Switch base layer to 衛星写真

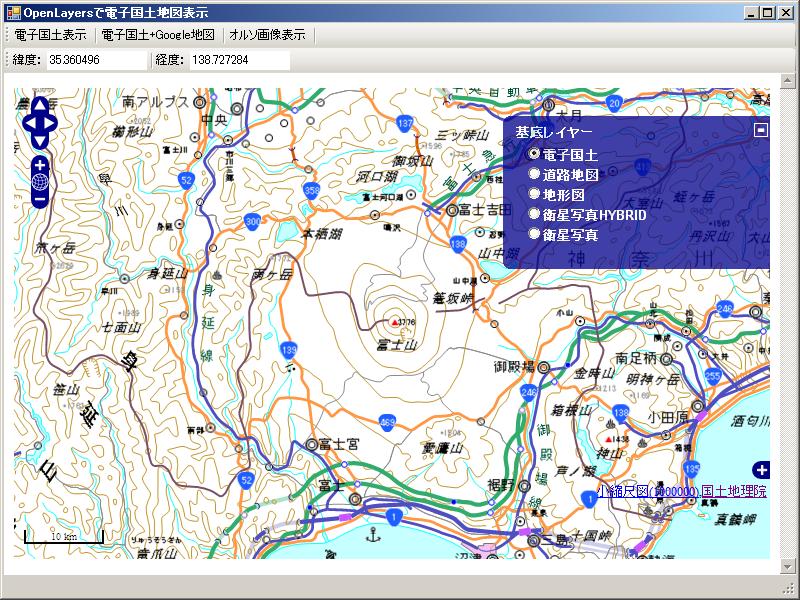pos(535,234)
